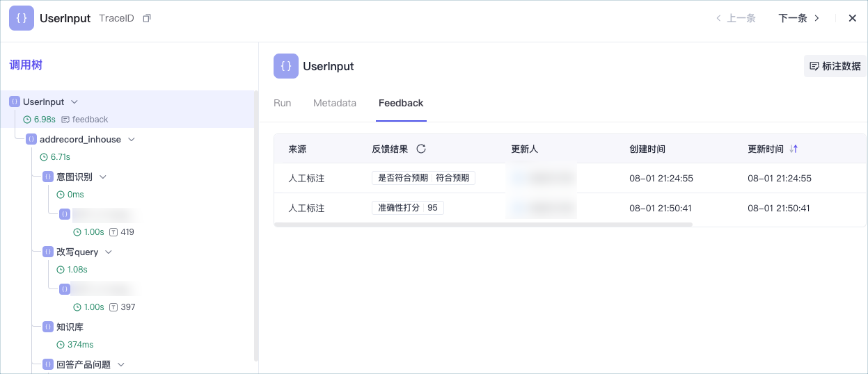The image size is (868, 374).
Task: Click created time 08-01 21:50:41
Action: [661, 208]
